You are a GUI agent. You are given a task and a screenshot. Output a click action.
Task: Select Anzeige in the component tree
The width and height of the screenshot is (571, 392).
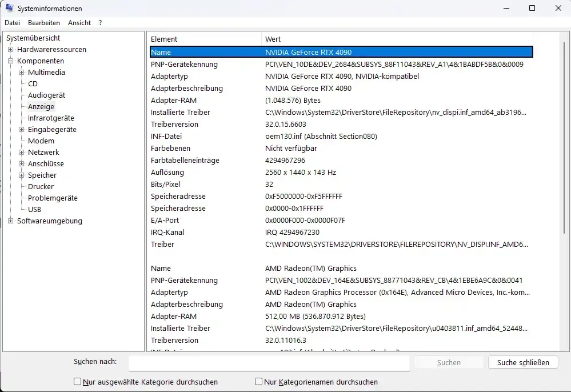(x=41, y=107)
